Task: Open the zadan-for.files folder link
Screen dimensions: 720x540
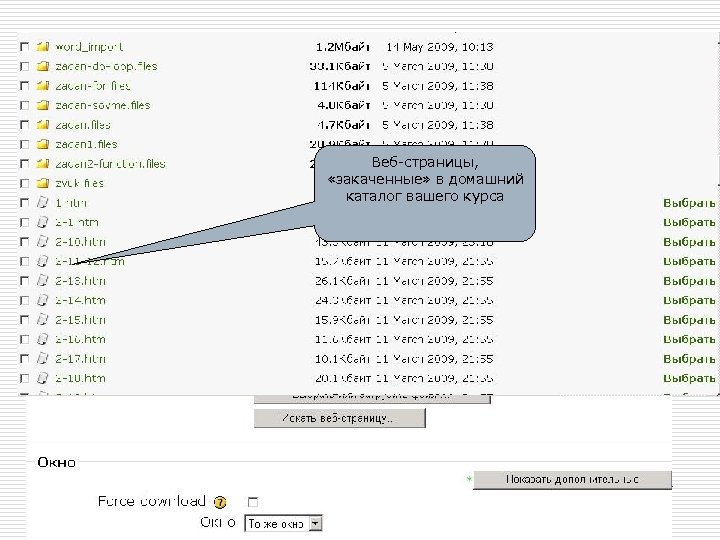Action: [92, 86]
